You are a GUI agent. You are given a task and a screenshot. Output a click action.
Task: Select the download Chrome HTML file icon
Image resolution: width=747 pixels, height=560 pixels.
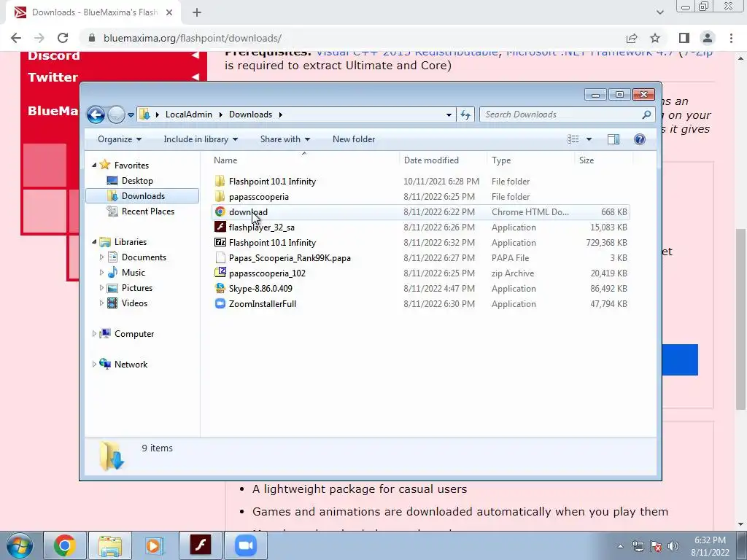(220, 212)
